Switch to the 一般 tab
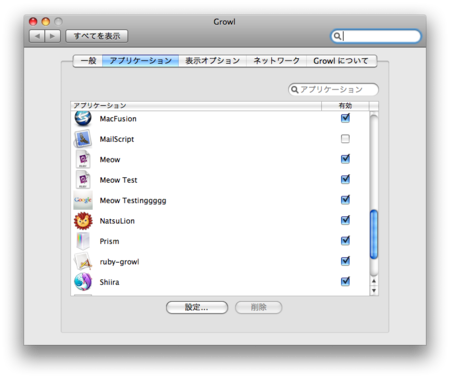The image size is (450, 378). pyautogui.click(x=88, y=61)
